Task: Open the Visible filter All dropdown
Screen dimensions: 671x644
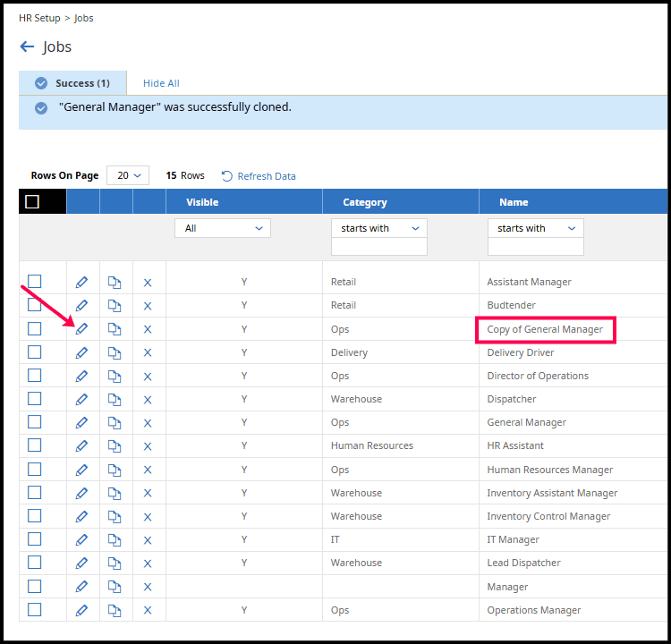Action: (x=223, y=228)
